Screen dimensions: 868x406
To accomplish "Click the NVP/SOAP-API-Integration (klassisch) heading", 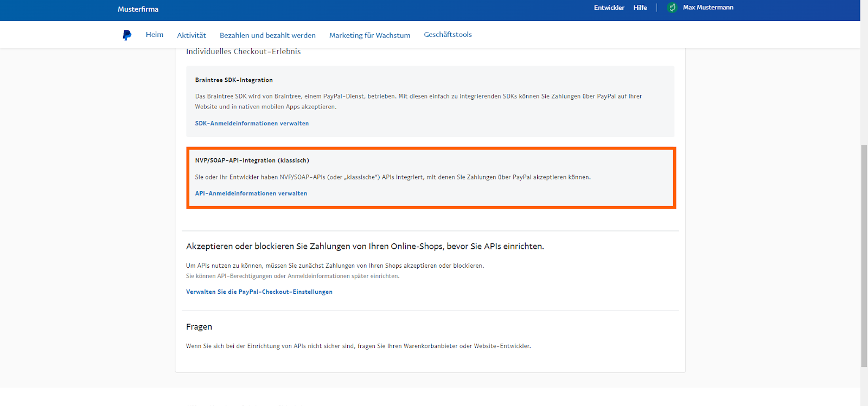I will [252, 160].
